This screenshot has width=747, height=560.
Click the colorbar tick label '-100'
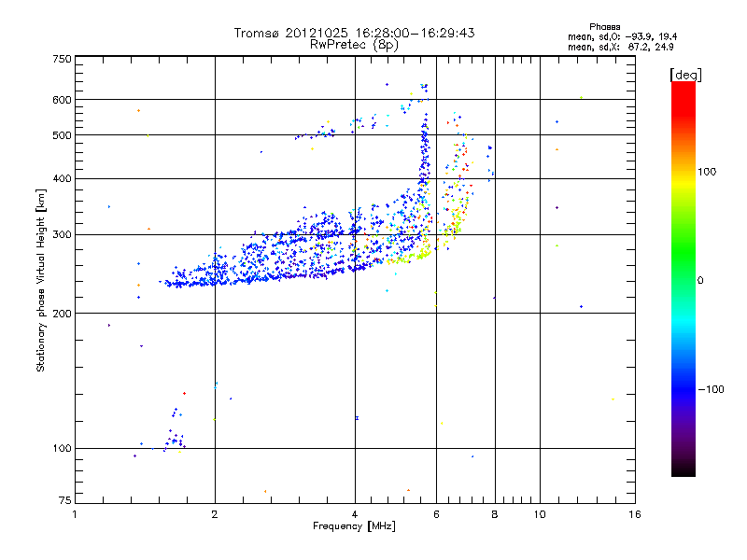[711, 389]
